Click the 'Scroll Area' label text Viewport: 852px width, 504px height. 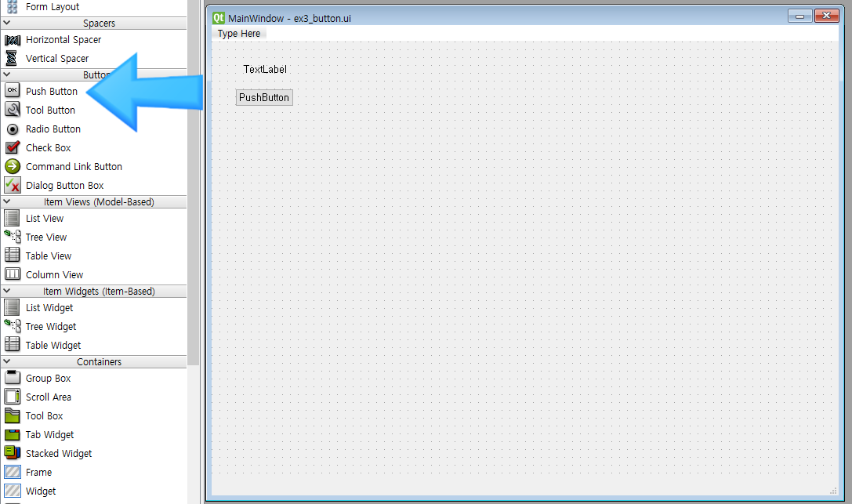49,397
